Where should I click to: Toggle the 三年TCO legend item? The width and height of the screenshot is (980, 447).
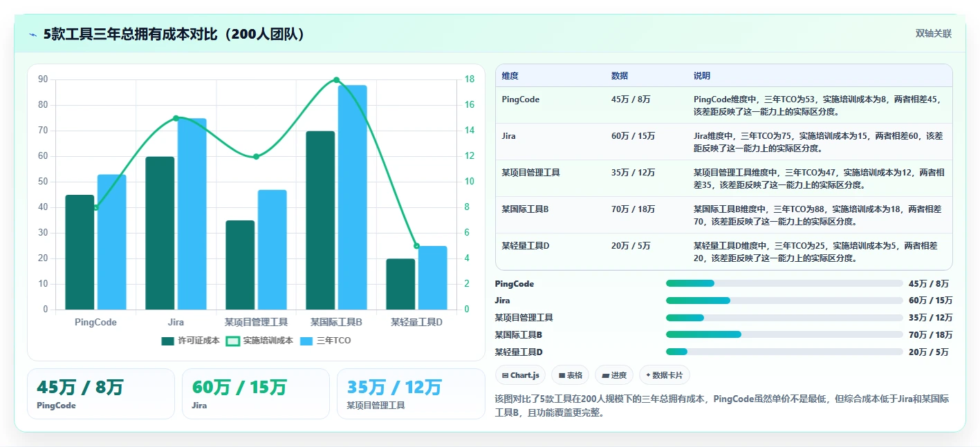point(326,341)
